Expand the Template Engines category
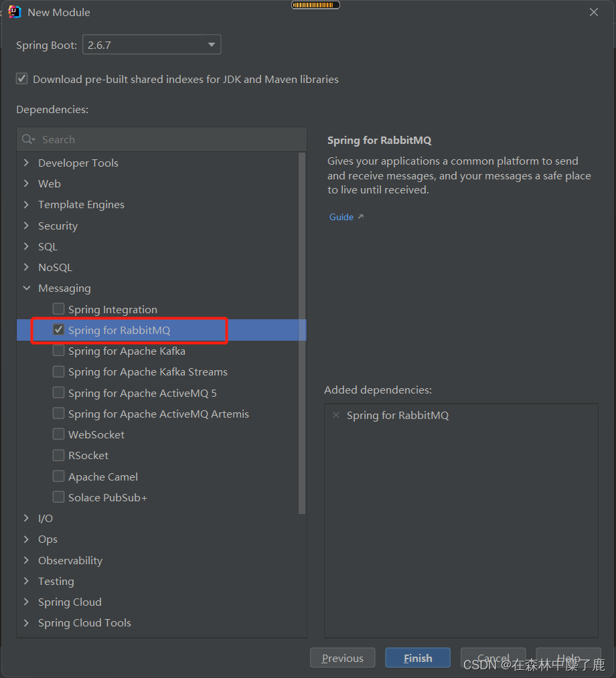616x678 pixels. (26, 204)
